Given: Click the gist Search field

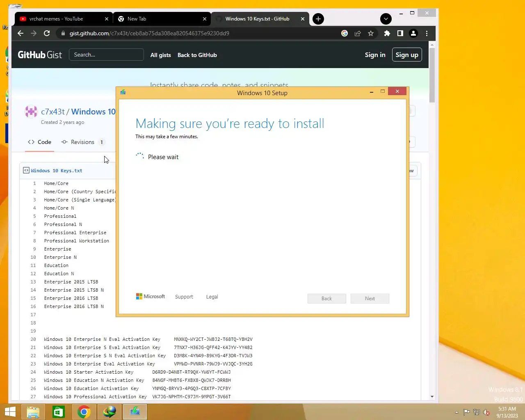Looking at the screenshot, I should 106,55.
